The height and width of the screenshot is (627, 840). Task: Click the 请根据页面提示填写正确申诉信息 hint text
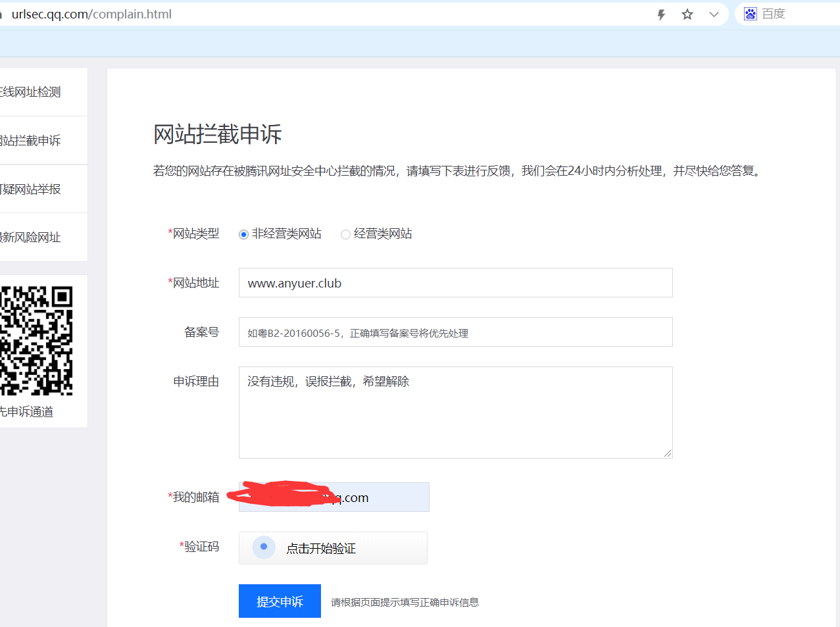tap(405, 602)
